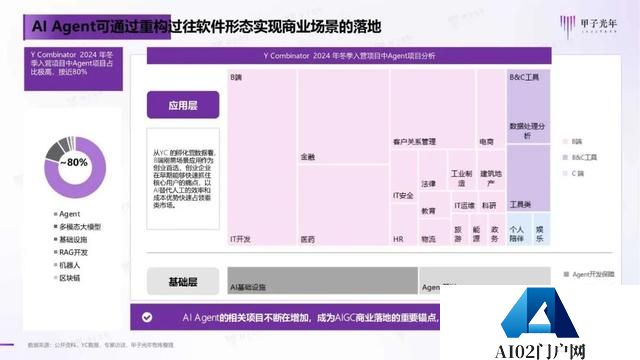Select the 多模态大模型 legend entry
The image size is (640, 360).
(x=78, y=227)
